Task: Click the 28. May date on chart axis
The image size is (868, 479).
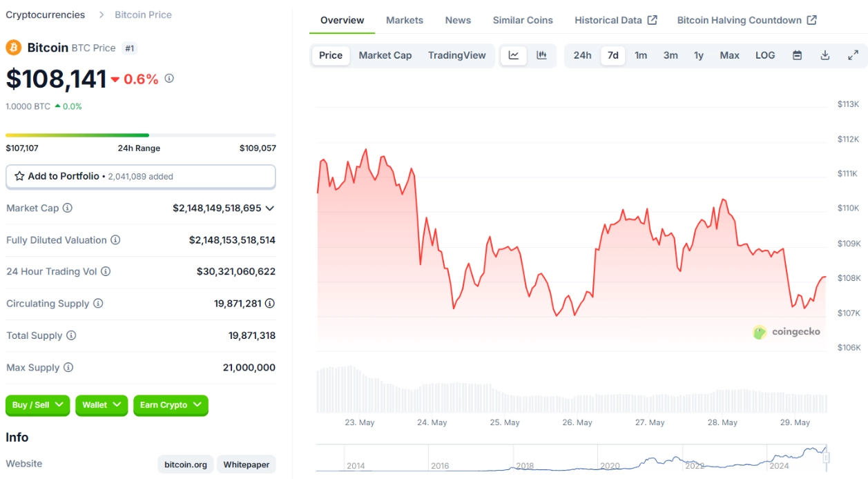Action: point(723,422)
